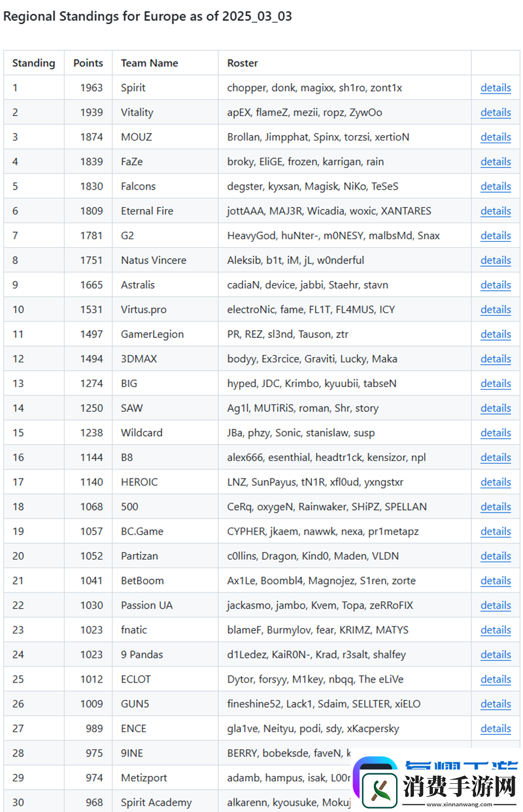Follow 9 Pandas details link
This screenshot has height=812, width=523.
[496, 654]
